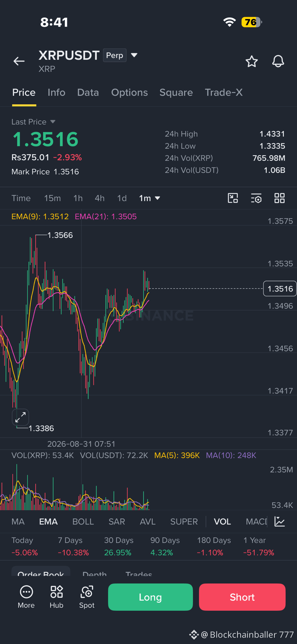Switch to the Trade-X tab
This screenshot has width=297, height=644.
223,93
